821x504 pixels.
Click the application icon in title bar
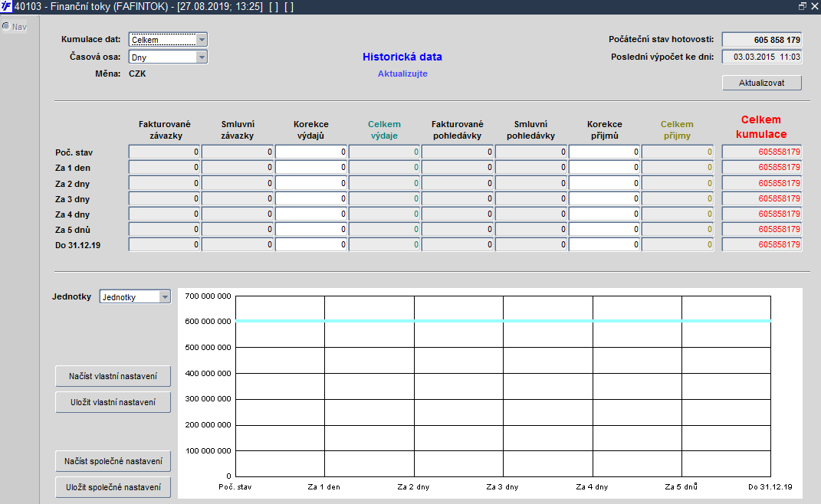[x=7, y=6]
